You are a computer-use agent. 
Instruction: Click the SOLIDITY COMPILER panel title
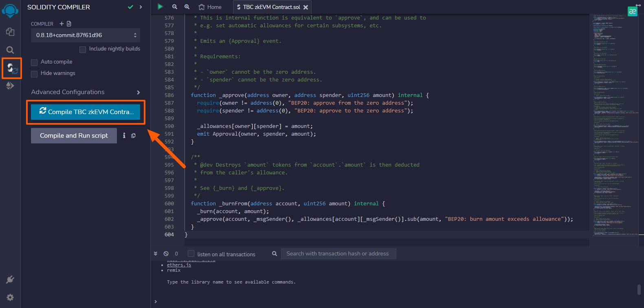[59, 7]
